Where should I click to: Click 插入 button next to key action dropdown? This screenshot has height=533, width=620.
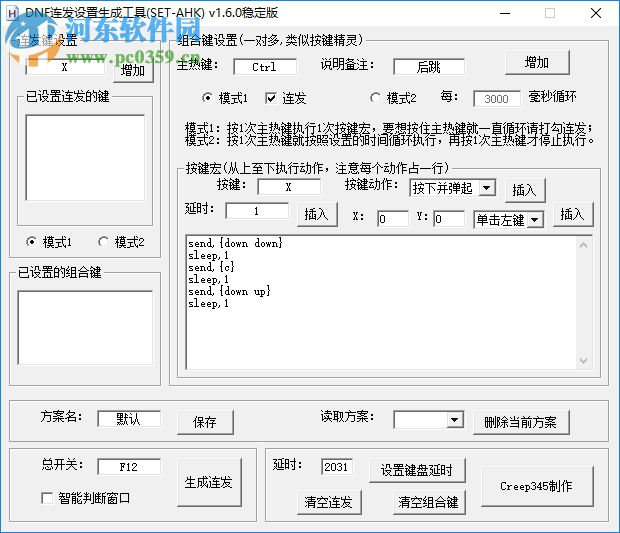point(525,190)
